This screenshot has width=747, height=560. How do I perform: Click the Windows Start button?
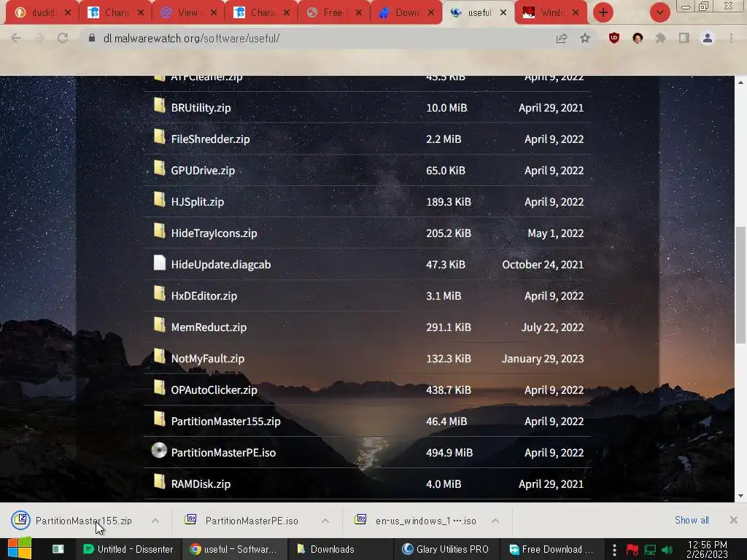coord(19,548)
